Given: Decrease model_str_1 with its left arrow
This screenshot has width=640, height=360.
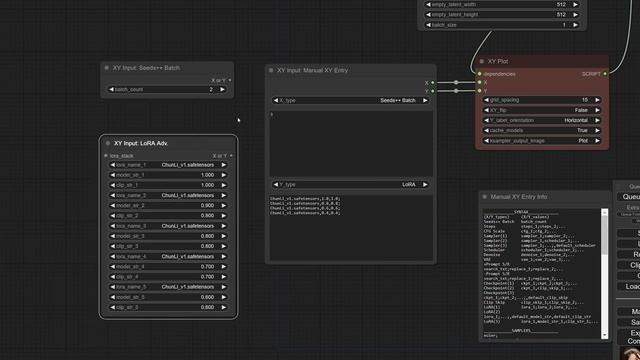Looking at the screenshot, I should pos(113,175).
